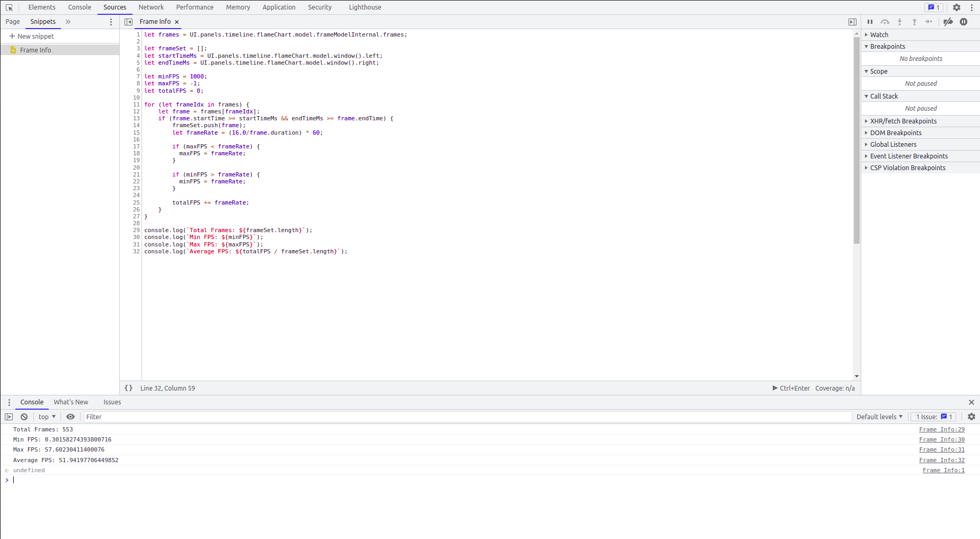Open the DevTools settings gear

[957, 7]
